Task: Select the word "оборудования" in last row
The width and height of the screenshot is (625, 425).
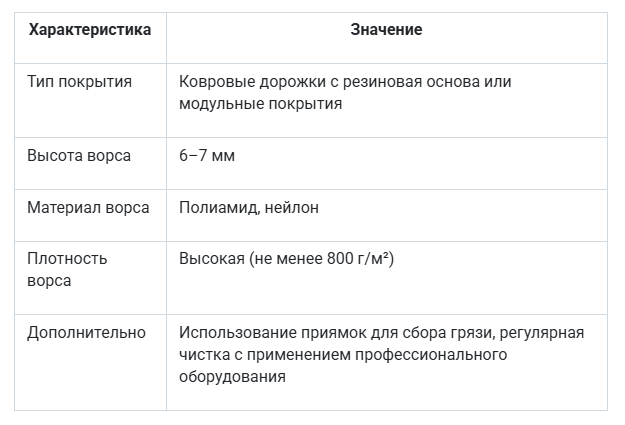Action: pos(232,377)
